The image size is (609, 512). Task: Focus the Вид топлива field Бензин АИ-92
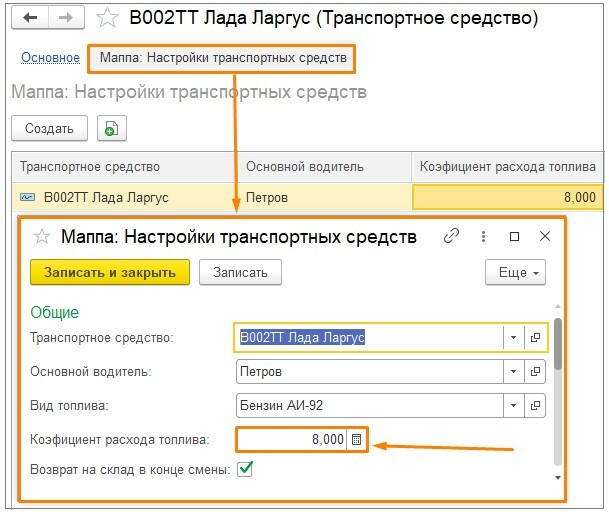[370, 405]
